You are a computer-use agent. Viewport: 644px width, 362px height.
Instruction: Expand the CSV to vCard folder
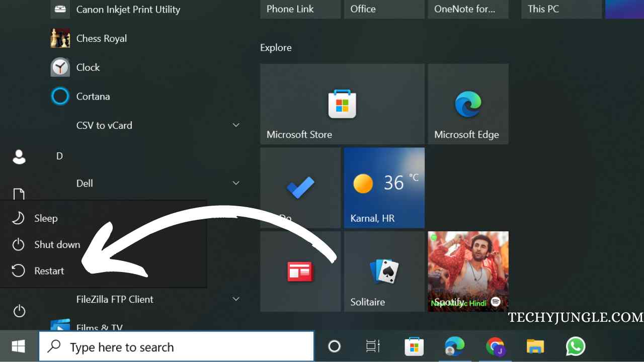point(236,125)
